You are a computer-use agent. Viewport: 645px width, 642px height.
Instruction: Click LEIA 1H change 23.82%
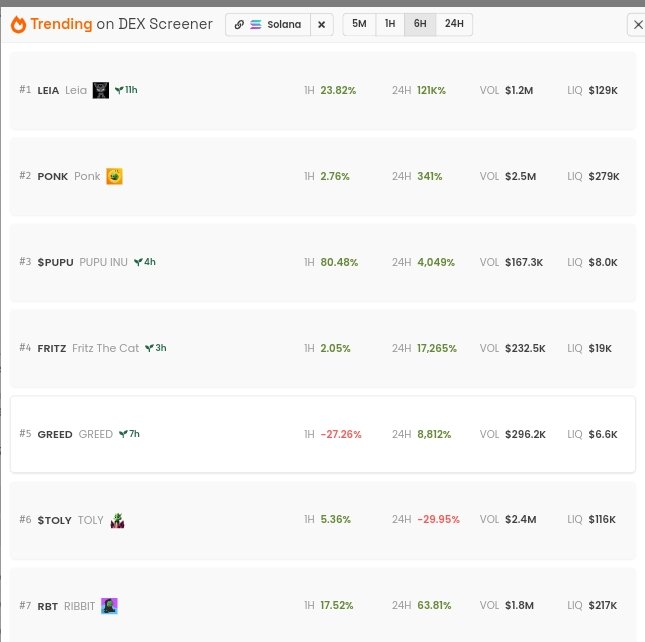[338, 90]
